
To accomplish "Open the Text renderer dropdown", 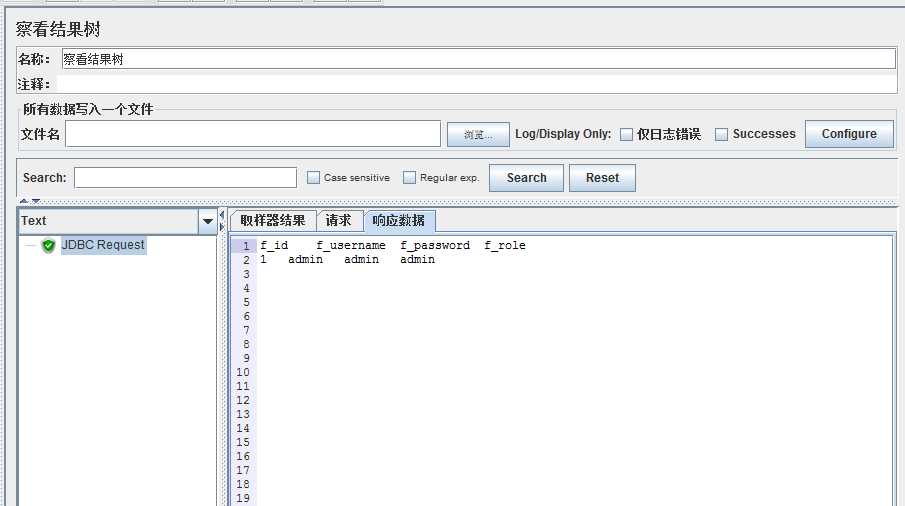I will click(207, 222).
